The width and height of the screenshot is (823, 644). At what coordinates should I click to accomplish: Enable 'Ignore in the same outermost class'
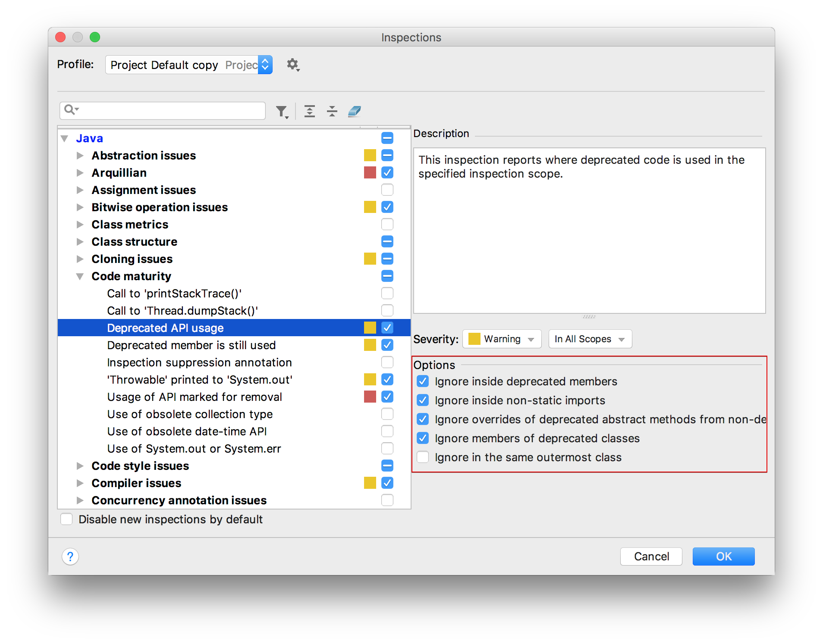pos(423,457)
